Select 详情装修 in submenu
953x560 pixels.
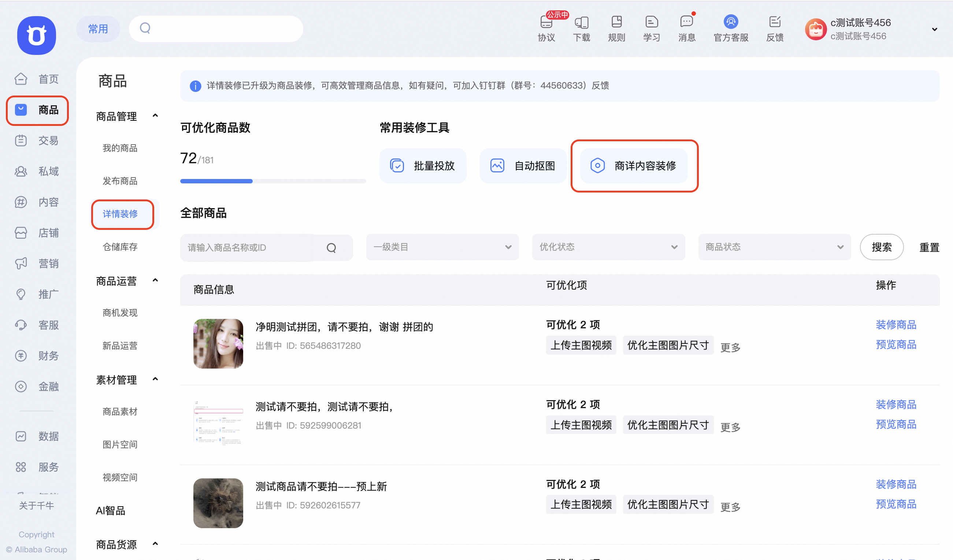coord(120,214)
